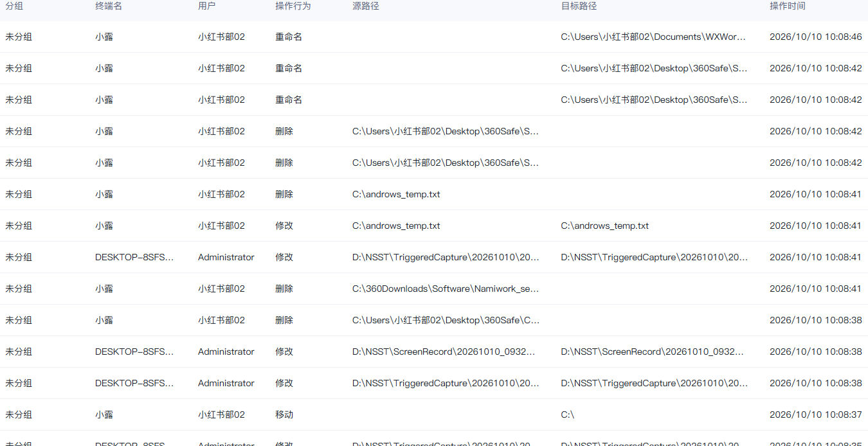Click the 目标路径 column header
This screenshot has width=868, height=446.
pyautogui.click(x=579, y=6)
